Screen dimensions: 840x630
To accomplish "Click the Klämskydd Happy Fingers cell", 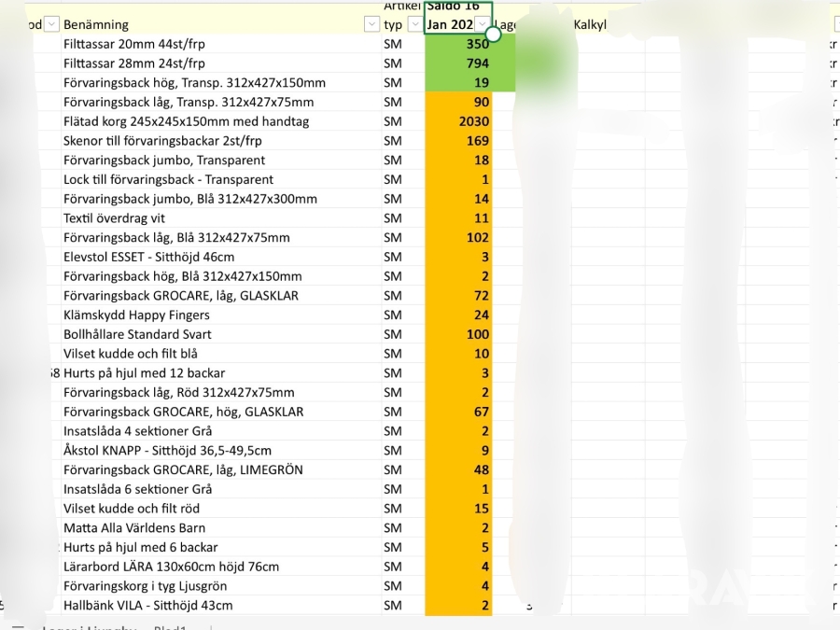I will coord(136,315).
